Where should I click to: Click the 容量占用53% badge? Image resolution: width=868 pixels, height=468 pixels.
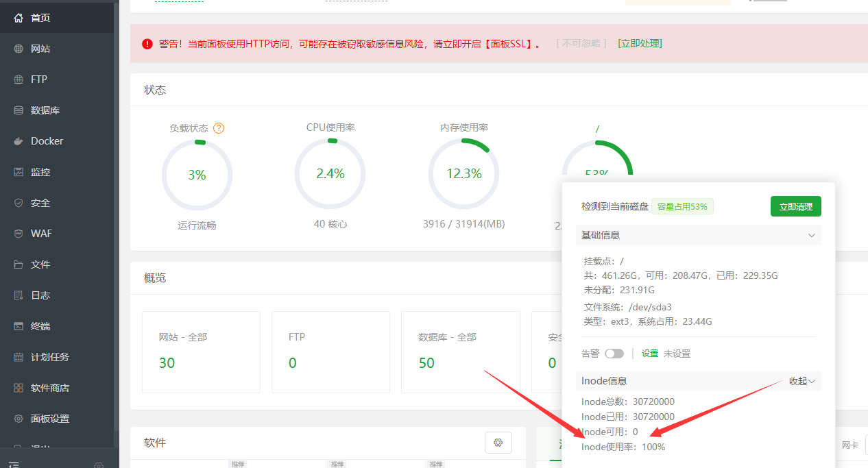pyautogui.click(x=682, y=206)
